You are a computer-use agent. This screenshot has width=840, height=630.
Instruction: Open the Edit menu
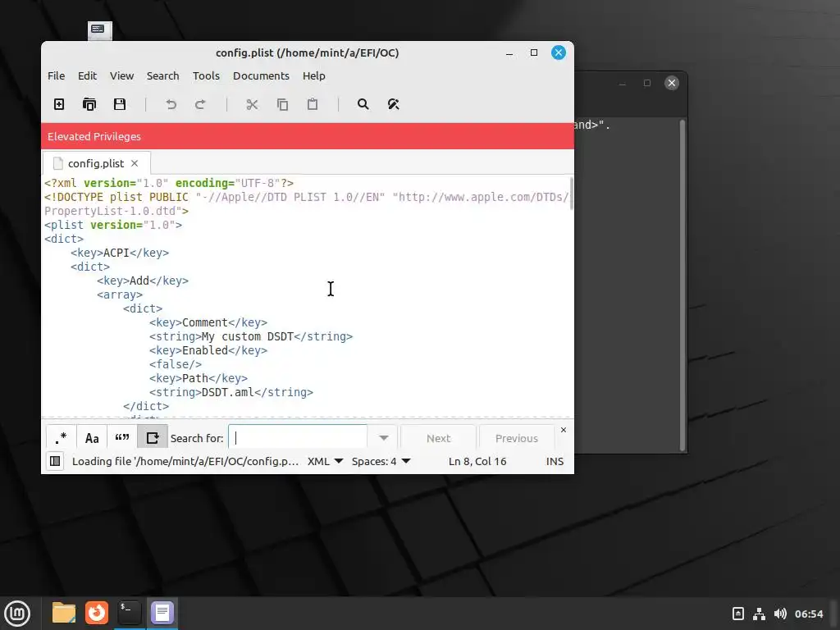coord(87,75)
